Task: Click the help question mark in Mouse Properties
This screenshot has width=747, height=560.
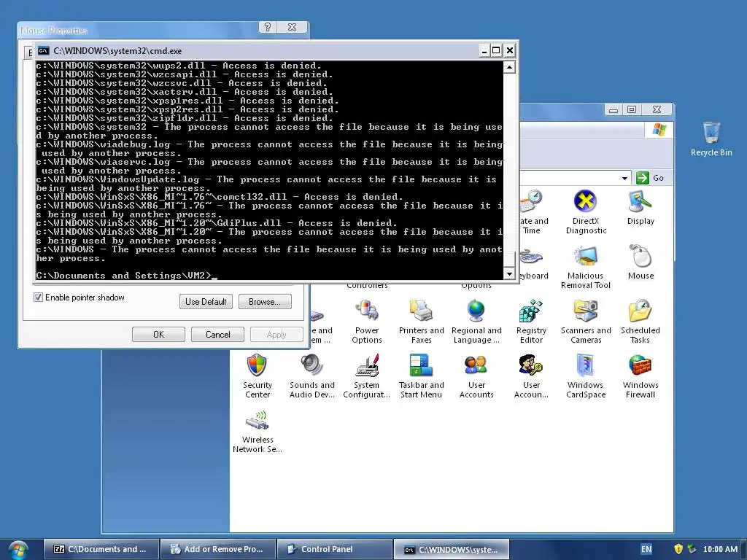Action: click(268, 27)
